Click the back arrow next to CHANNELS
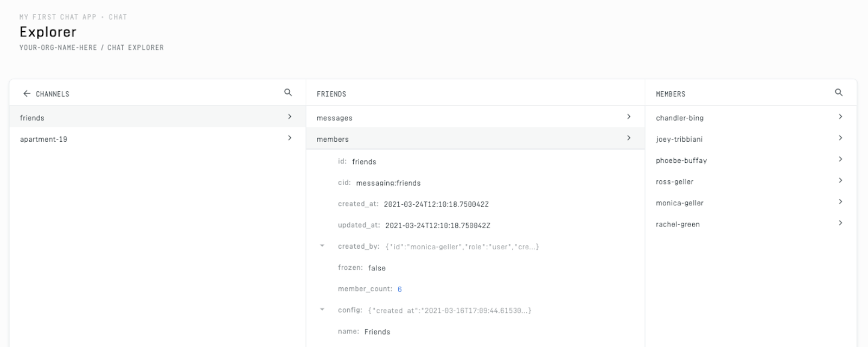868x347 pixels. pyautogui.click(x=26, y=93)
